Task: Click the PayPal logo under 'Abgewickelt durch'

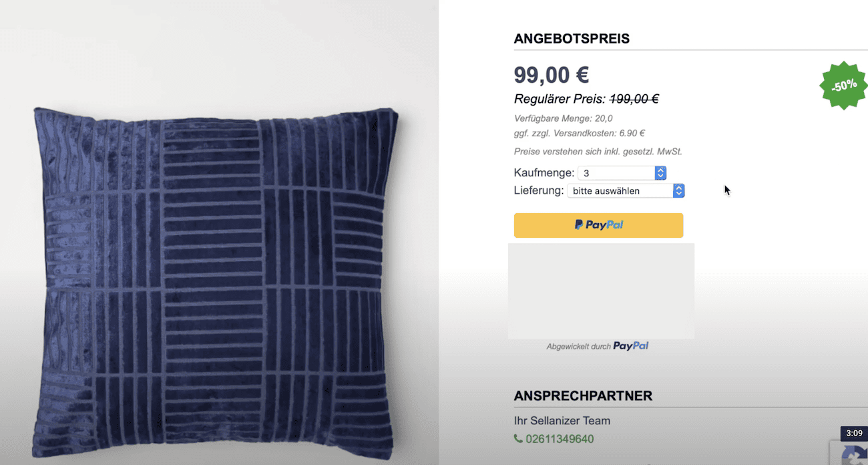Action: click(631, 346)
